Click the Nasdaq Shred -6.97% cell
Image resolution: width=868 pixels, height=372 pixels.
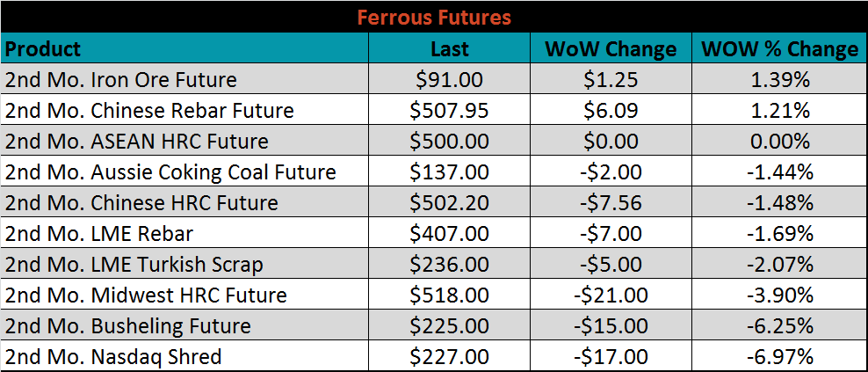[x=779, y=355]
